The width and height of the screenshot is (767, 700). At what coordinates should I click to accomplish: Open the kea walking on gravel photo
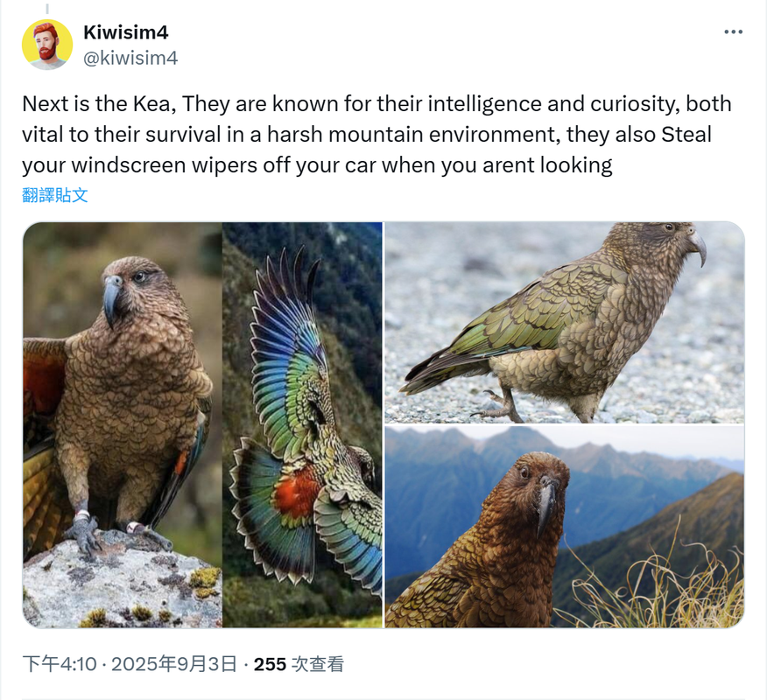tap(565, 323)
